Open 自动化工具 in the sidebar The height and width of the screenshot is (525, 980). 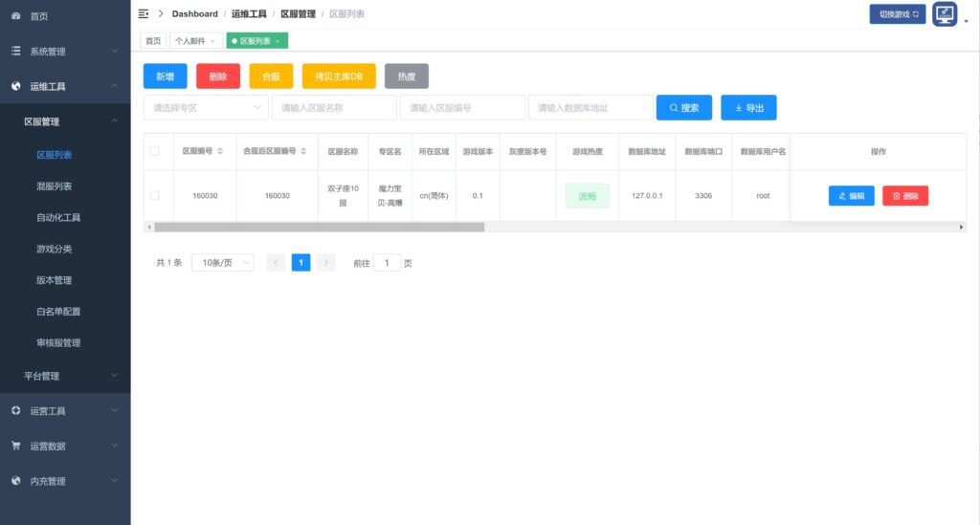(x=58, y=217)
